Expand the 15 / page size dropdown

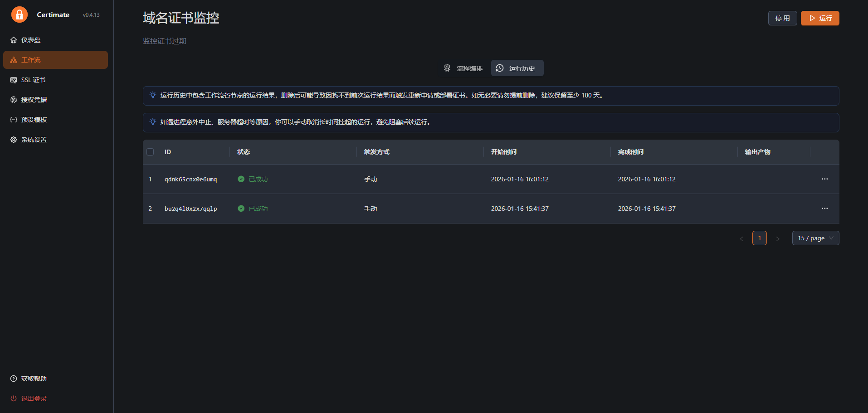(815, 238)
